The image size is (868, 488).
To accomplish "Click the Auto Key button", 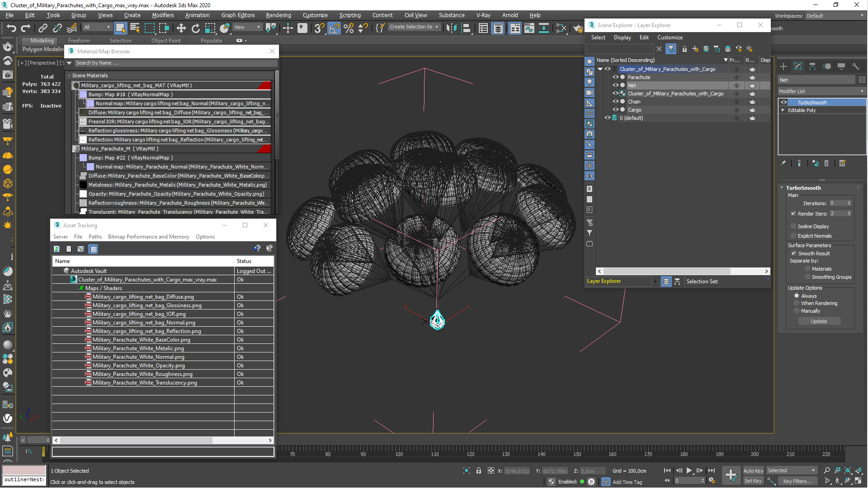I will (753, 471).
